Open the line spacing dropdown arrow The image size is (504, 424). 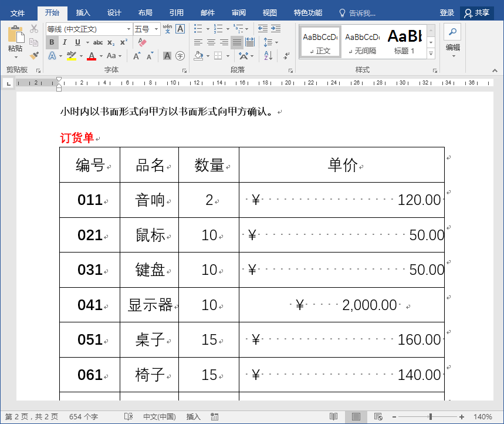(x=276, y=42)
